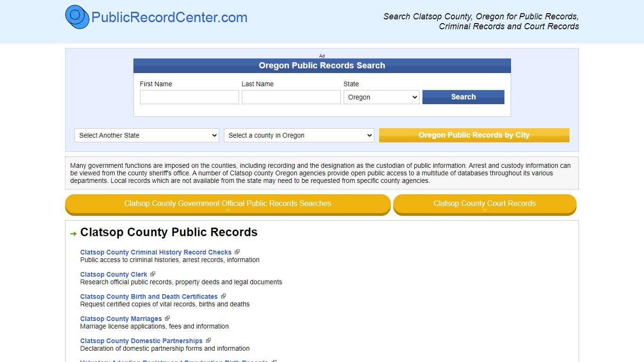644x362 pixels.
Task: Click the Oregon Public Records Search header
Action: click(x=322, y=66)
